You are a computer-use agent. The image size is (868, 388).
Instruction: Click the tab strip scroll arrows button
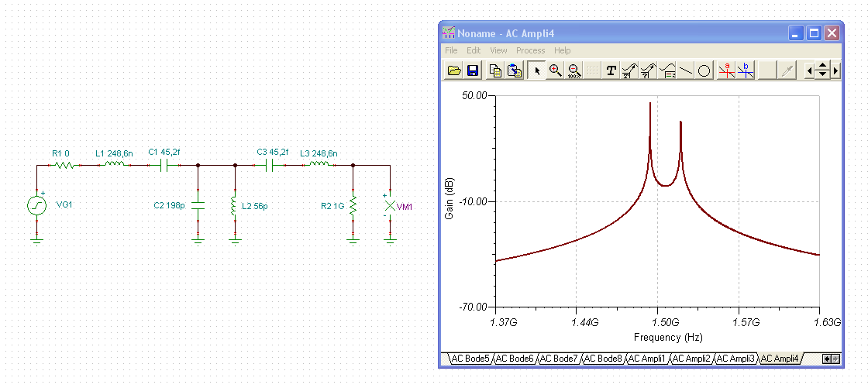tap(831, 359)
